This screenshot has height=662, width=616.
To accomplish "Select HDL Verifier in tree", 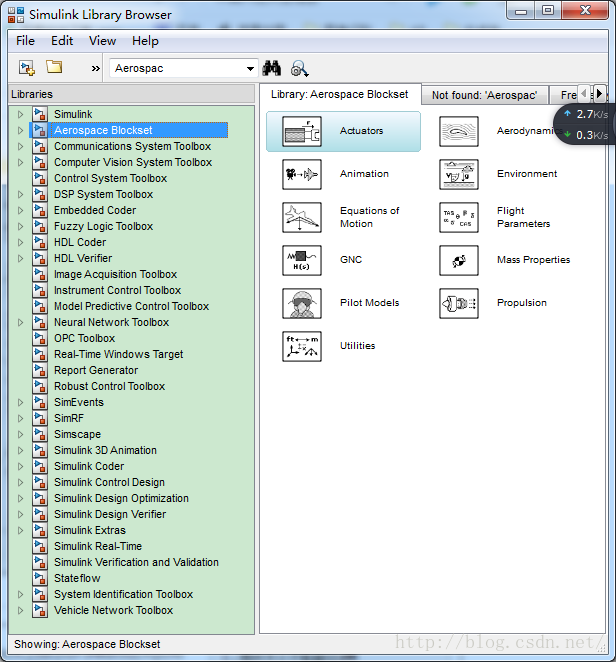I will pyautogui.click(x=83, y=258).
